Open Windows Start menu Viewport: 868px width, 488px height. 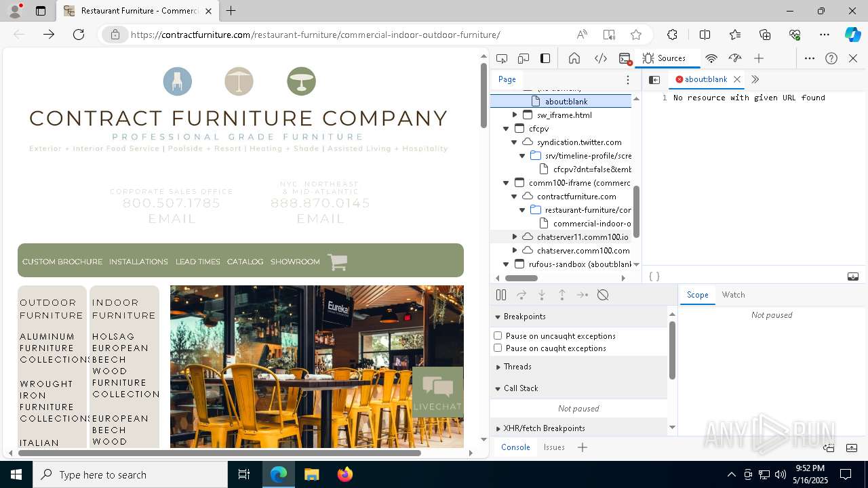click(x=16, y=474)
